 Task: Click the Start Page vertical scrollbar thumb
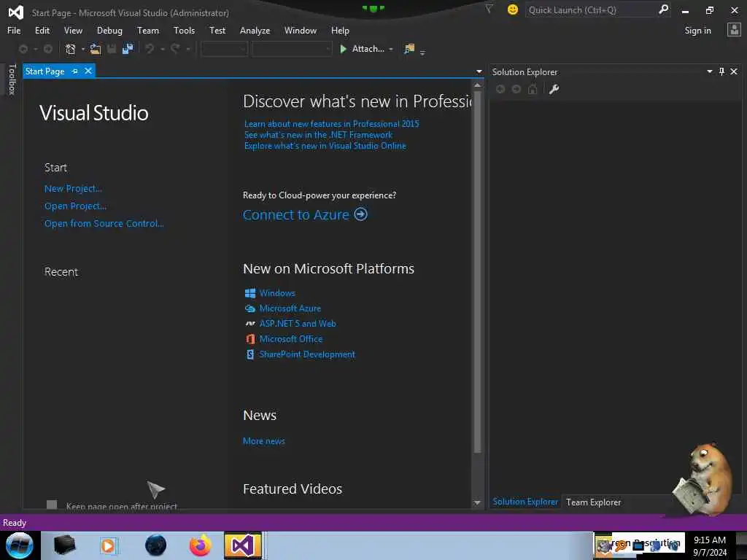pos(477,271)
